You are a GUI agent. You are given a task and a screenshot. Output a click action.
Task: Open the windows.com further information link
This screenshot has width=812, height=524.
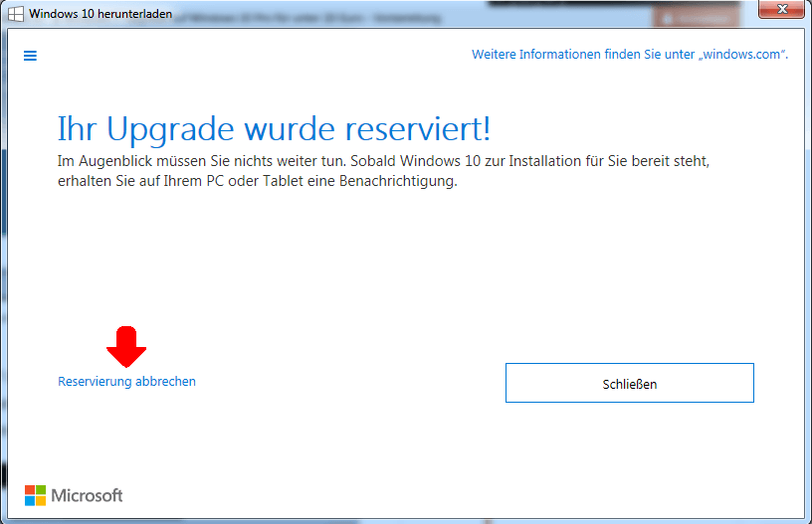click(630, 55)
